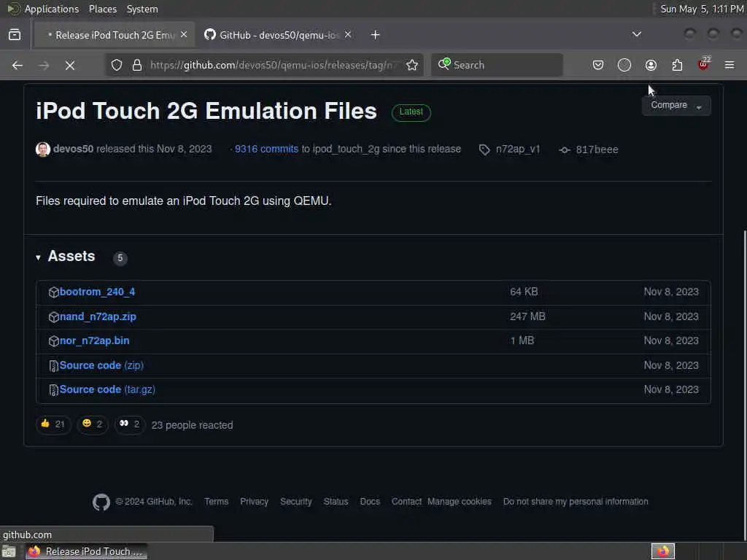747x560 pixels.
Task: Click the Source code zip file icon
Action: click(53, 366)
